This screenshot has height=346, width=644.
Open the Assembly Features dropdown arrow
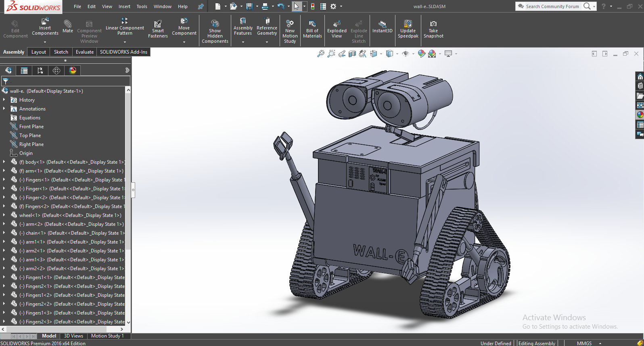tap(243, 42)
